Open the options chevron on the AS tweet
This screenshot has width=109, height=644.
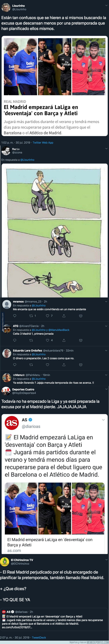tap(103, 420)
